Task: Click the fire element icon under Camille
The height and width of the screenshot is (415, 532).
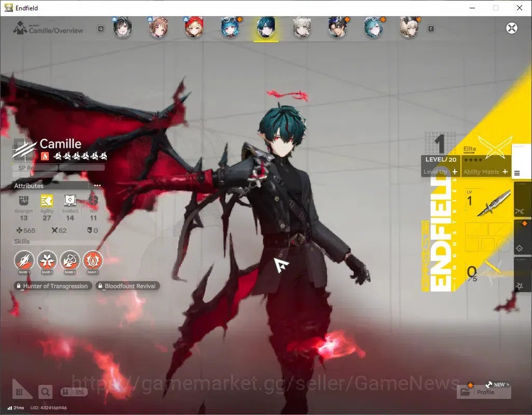Action: pyautogui.click(x=45, y=156)
